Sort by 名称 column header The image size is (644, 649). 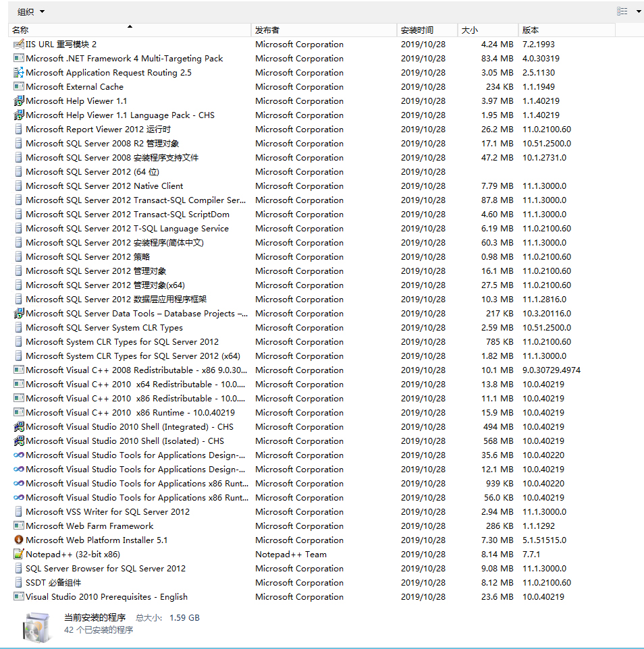pyautogui.click(x=129, y=30)
